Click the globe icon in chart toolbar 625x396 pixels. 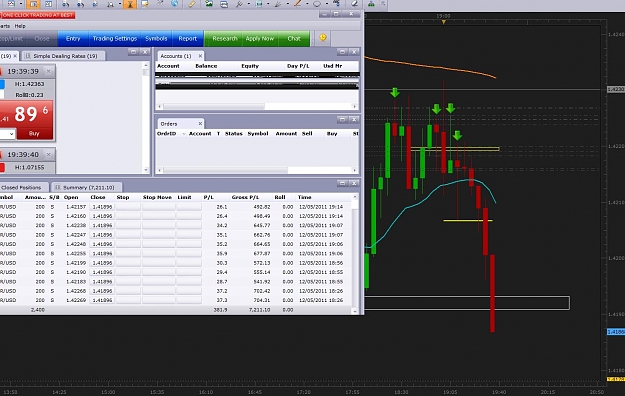click(x=175, y=4)
